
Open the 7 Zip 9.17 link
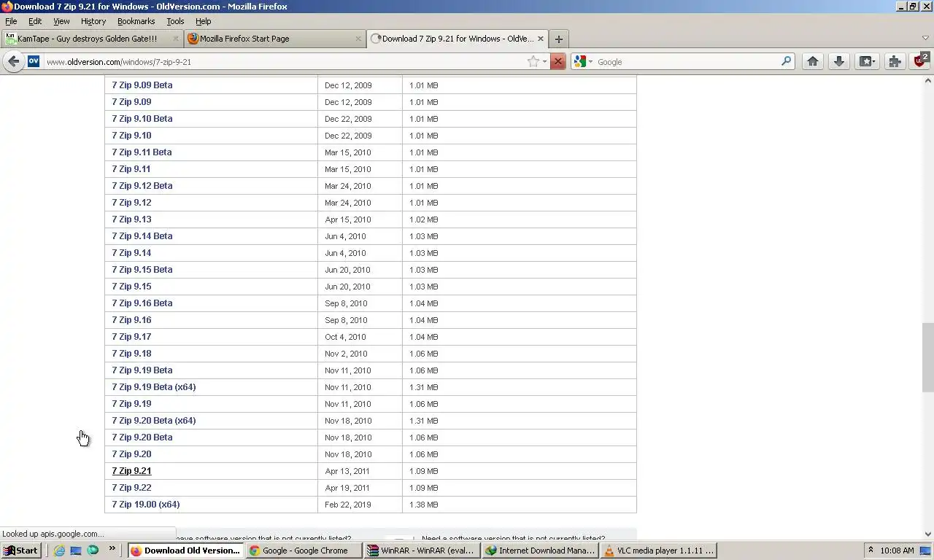tap(131, 337)
